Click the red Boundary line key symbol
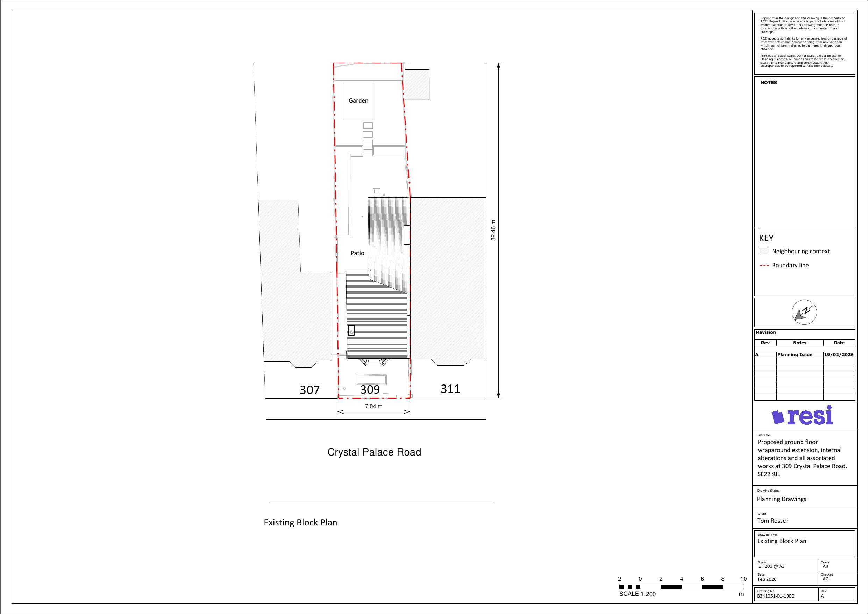 point(764,266)
